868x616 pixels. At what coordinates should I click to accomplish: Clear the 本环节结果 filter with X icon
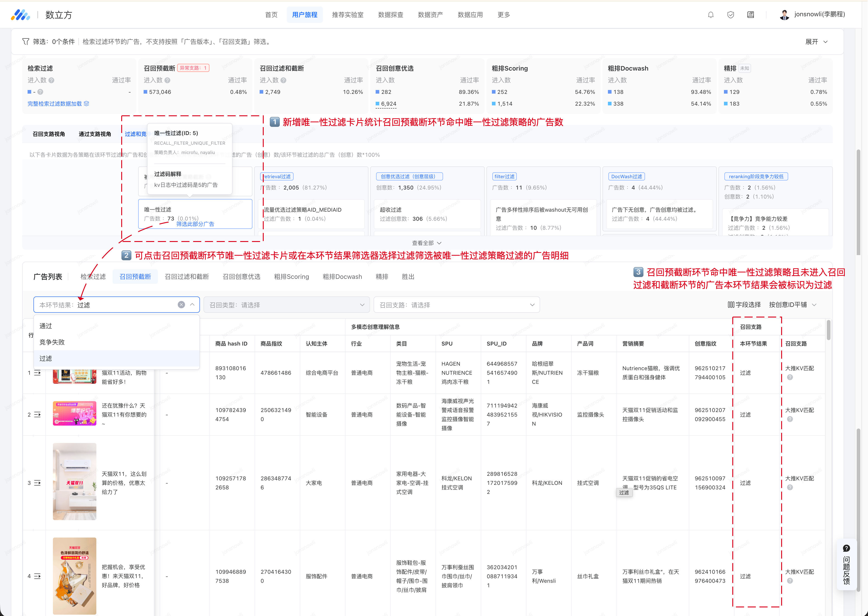point(181,305)
